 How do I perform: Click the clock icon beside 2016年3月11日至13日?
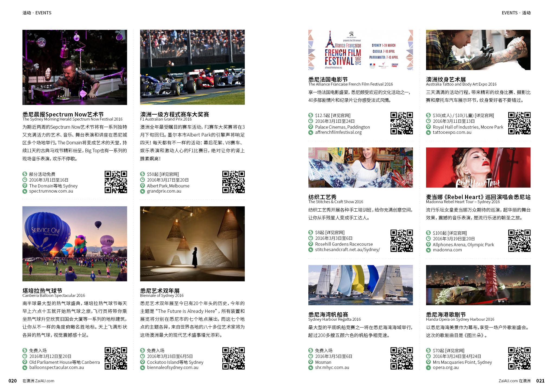(428, 121)
